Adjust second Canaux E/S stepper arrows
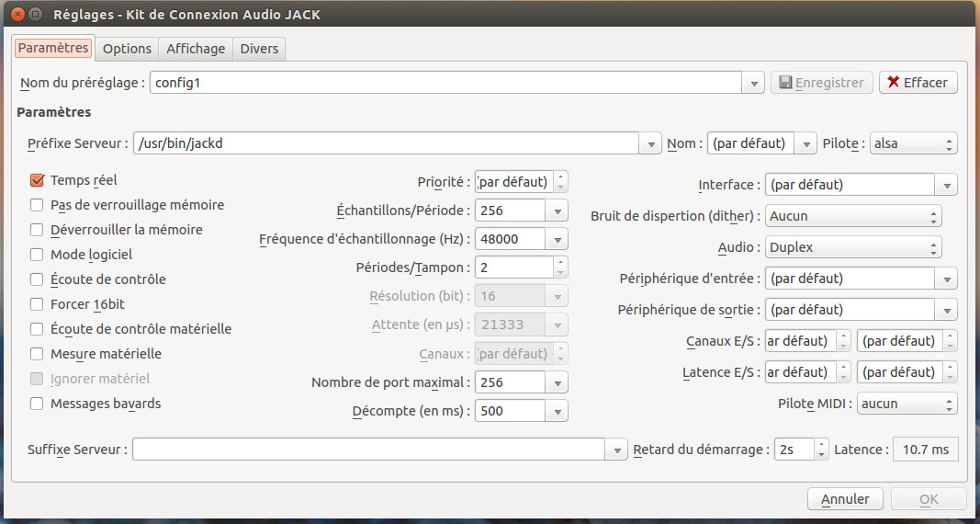 [950, 341]
